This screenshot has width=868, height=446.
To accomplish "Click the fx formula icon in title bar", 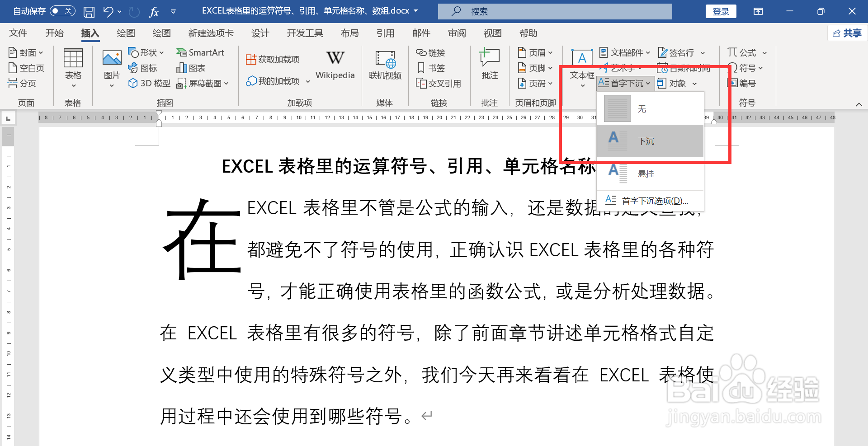I will (x=154, y=11).
